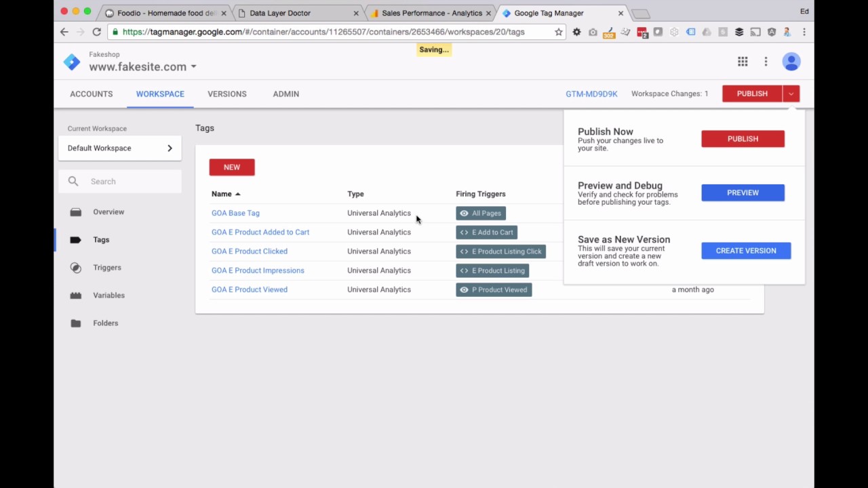This screenshot has width=868, height=488.
Task: Open Variables in the sidebar
Action: (x=108, y=296)
